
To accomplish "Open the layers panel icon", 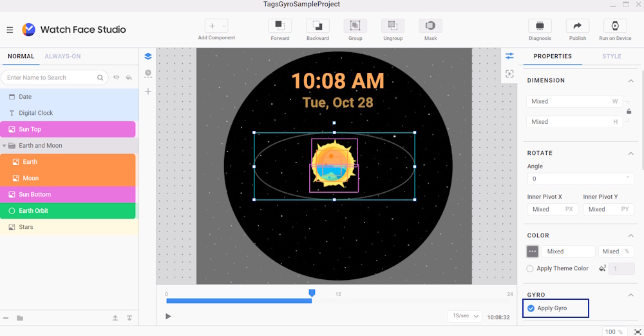I will [148, 56].
